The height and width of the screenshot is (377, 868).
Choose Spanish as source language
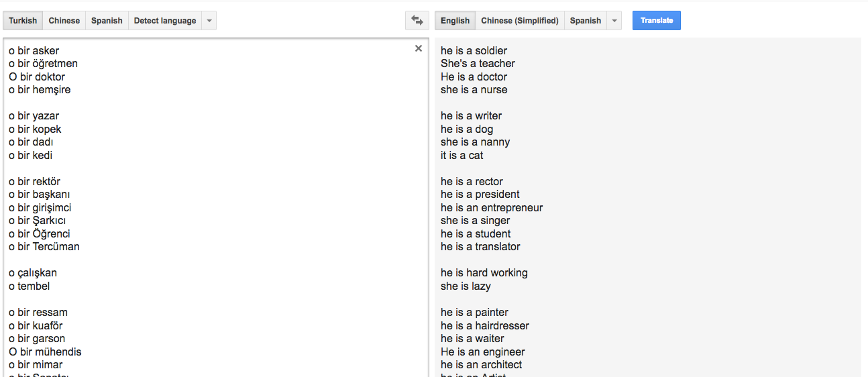click(107, 21)
